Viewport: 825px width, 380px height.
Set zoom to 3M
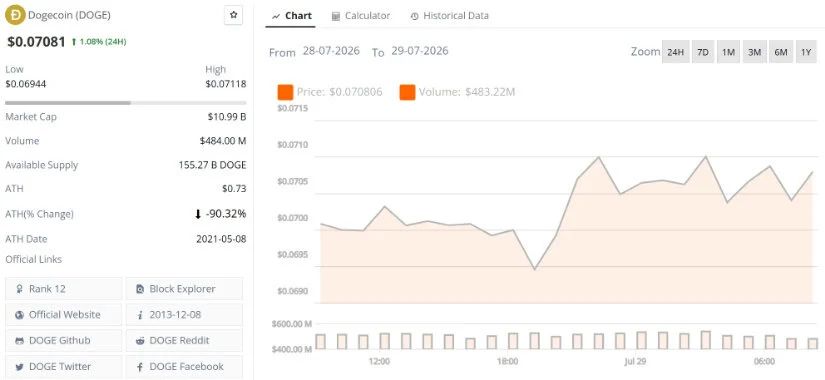754,52
